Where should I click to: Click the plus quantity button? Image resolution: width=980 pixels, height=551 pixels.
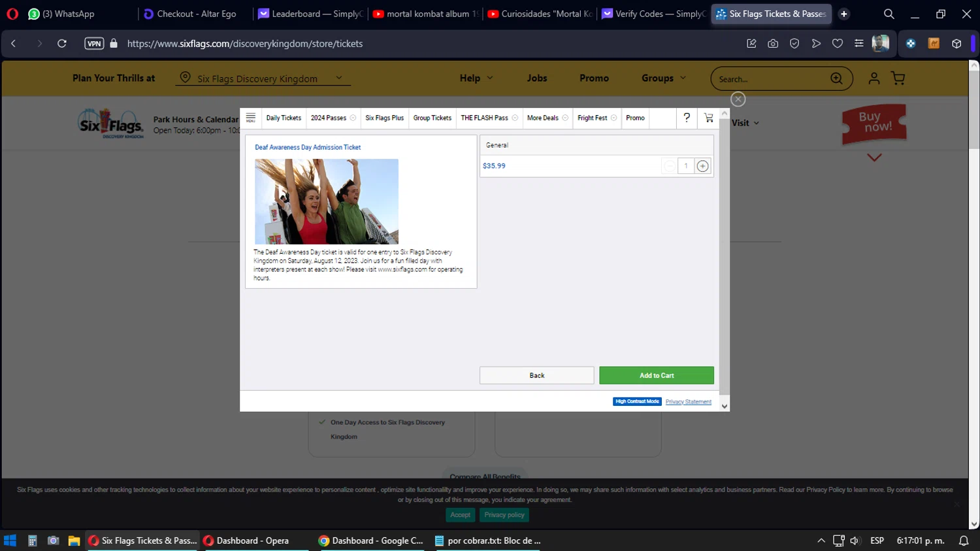click(x=702, y=166)
